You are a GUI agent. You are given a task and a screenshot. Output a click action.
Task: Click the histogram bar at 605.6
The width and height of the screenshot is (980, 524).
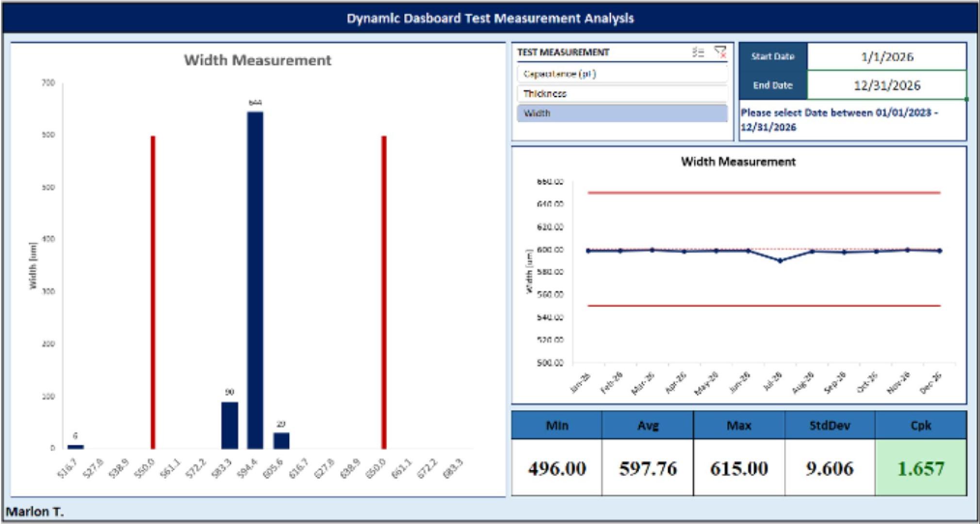pos(281,441)
